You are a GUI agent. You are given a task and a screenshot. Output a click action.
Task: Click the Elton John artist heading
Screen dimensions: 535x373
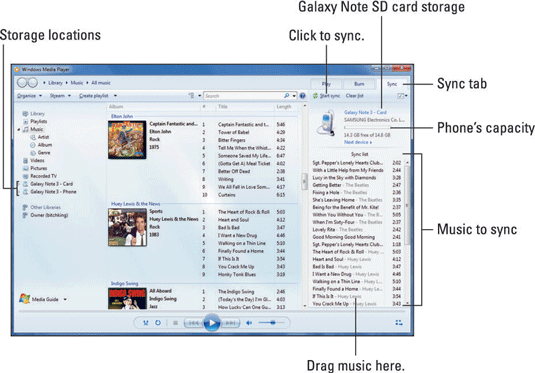122,116
